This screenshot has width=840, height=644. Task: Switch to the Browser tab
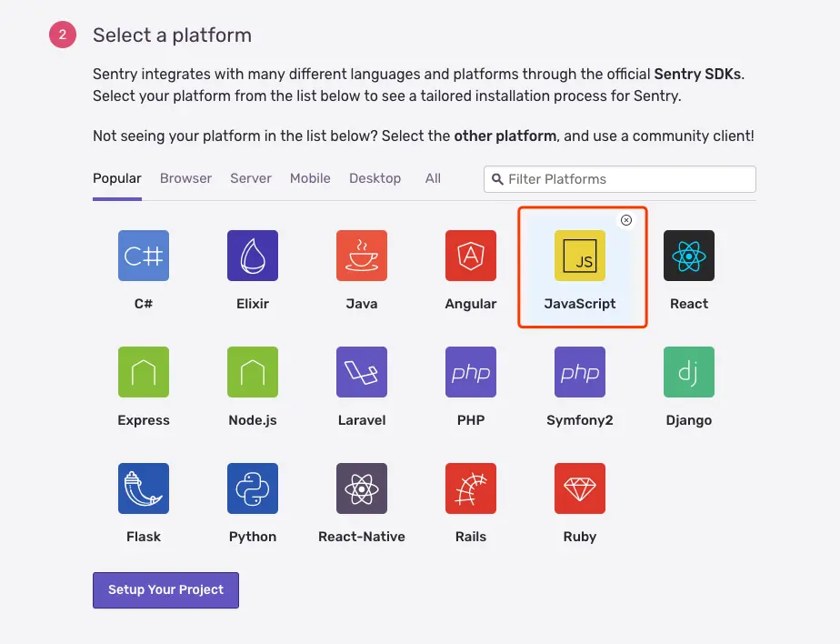(x=185, y=178)
